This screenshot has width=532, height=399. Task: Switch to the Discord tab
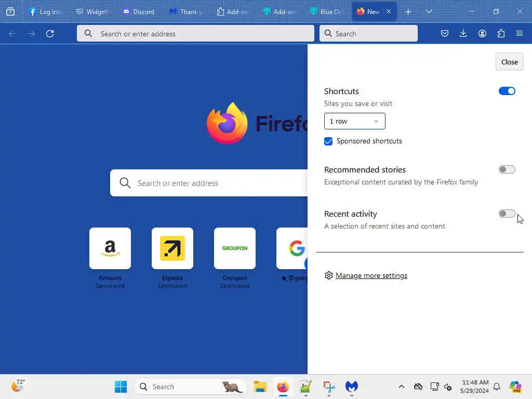[139, 11]
